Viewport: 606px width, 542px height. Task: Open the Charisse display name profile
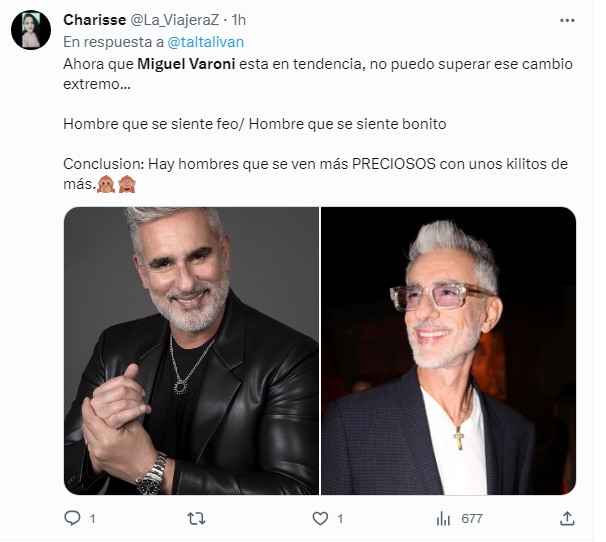(x=95, y=20)
